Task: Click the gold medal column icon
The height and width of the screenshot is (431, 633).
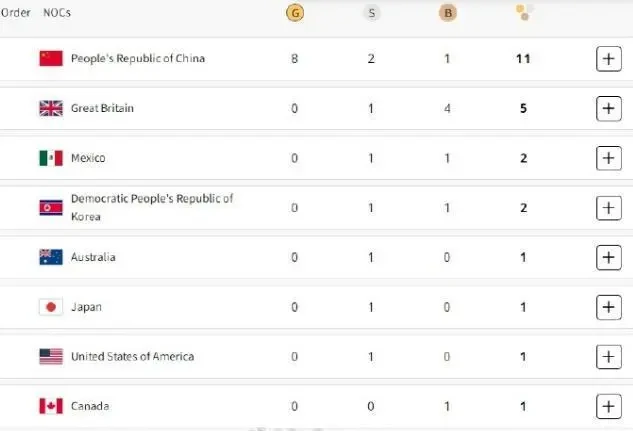Action: pos(295,13)
